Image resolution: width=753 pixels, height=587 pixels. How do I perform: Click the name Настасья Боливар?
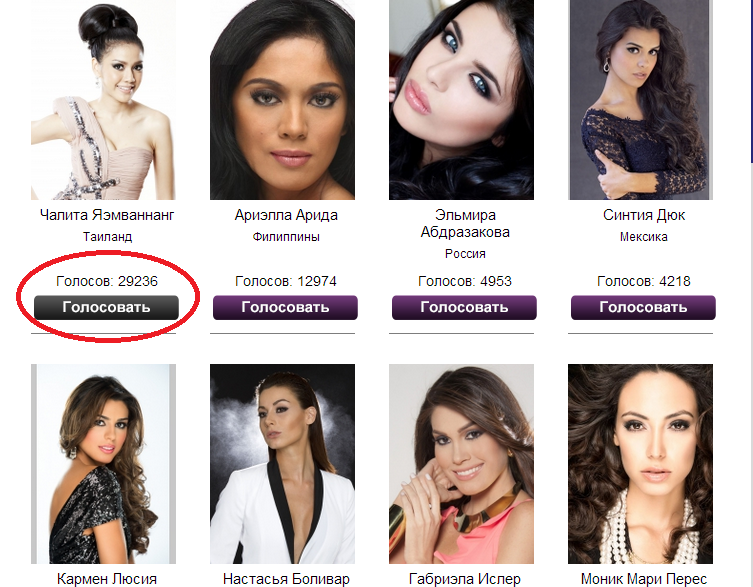click(286, 579)
